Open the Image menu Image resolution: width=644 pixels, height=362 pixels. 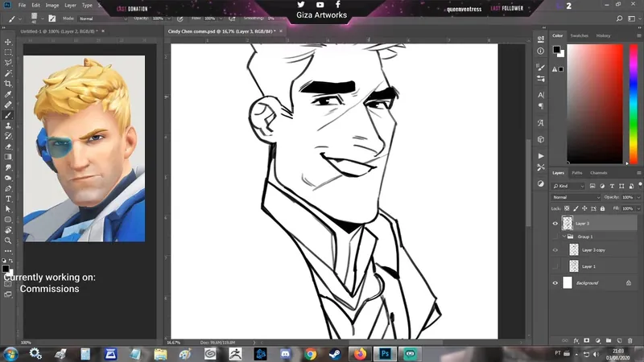pos(52,6)
